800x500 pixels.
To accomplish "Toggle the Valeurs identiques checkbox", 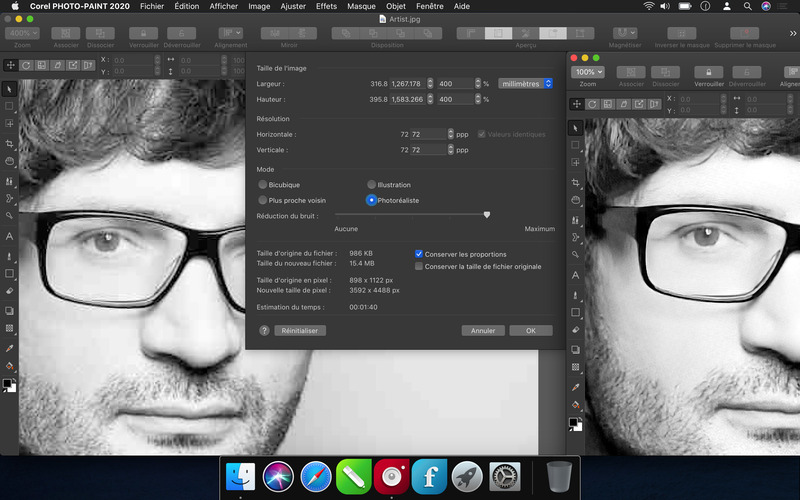I will (481, 134).
